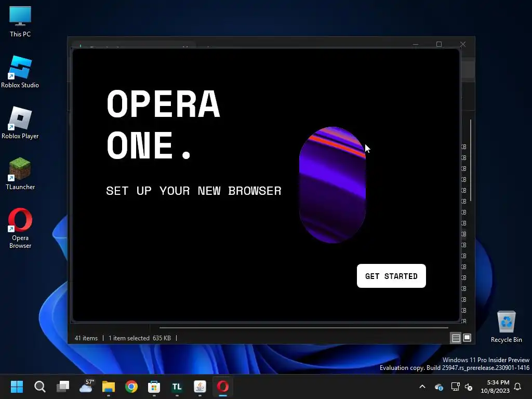Screen dimensions: 532x399
Task: Click the purple oval Opera One graphic
Action: click(x=332, y=185)
